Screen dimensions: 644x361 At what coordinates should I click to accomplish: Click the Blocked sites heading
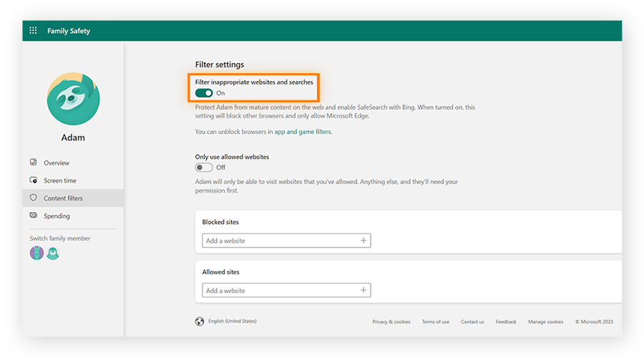(220, 222)
